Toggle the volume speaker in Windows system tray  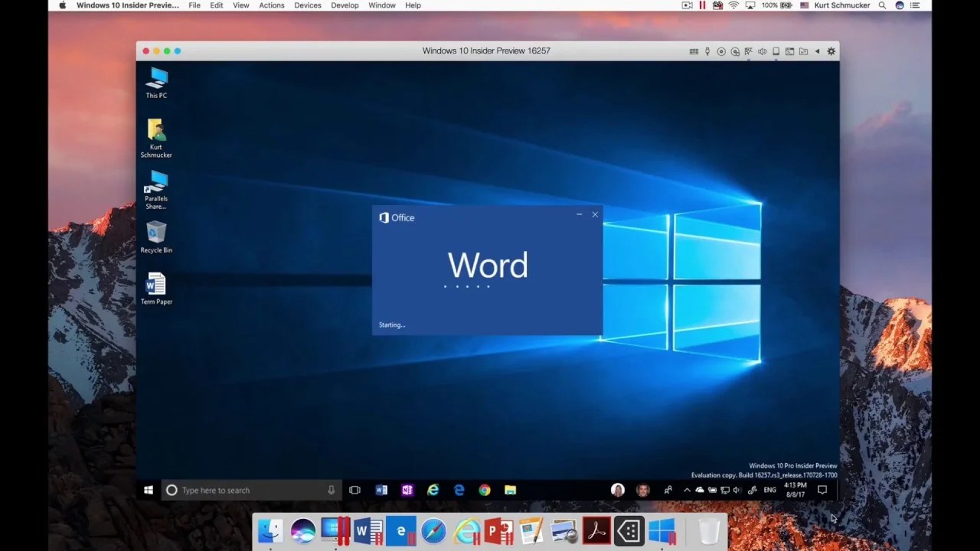click(x=736, y=490)
